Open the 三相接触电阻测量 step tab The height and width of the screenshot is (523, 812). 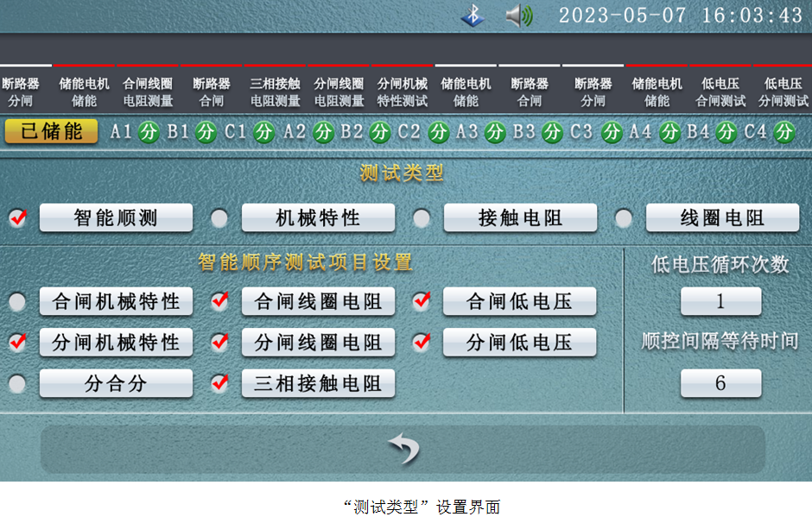pyautogui.click(x=276, y=91)
